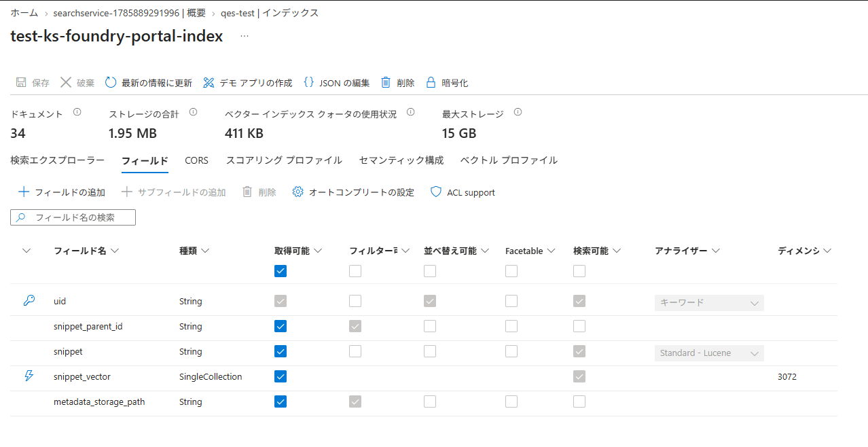The height and width of the screenshot is (447, 868).
Task: Toggle the Facetable header checkbox
Action: pyautogui.click(x=511, y=271)
